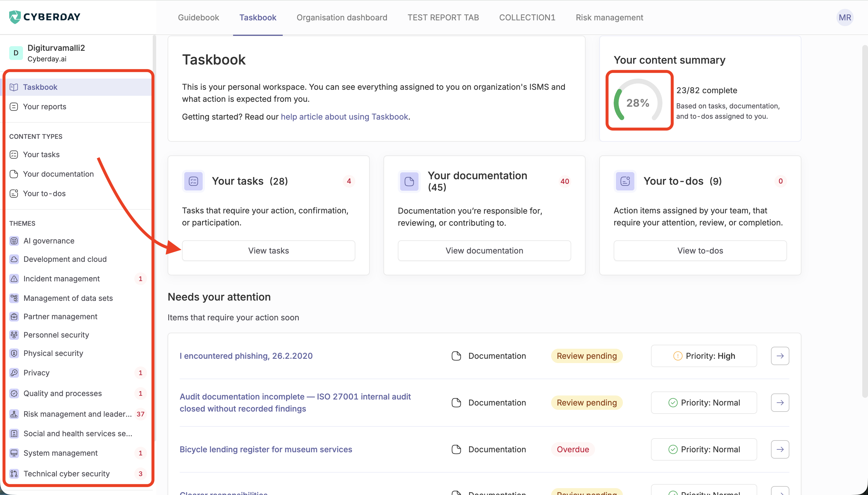Click the Your tasks sidebar icon
Viewport: 868px width, 495px height.
click(14, 155)
